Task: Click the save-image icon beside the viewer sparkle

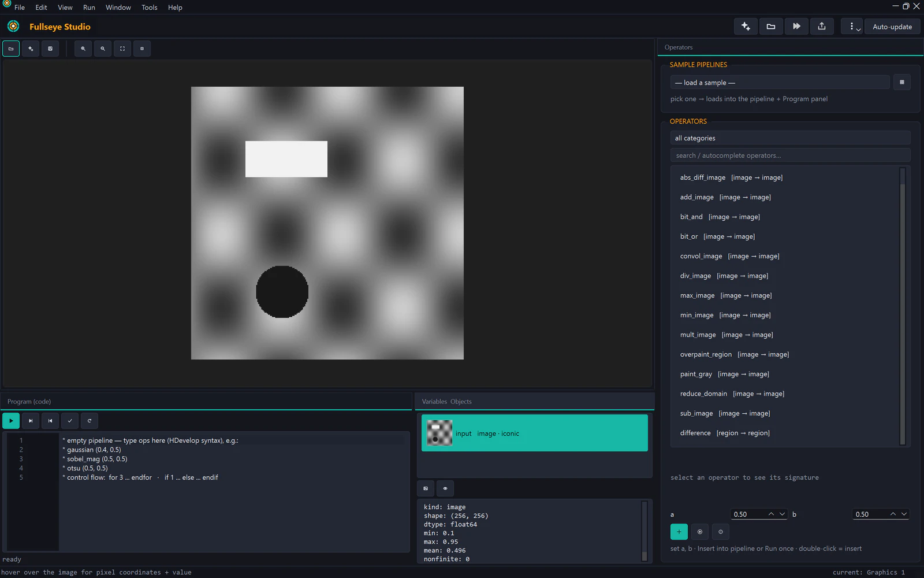Action: 50,49
